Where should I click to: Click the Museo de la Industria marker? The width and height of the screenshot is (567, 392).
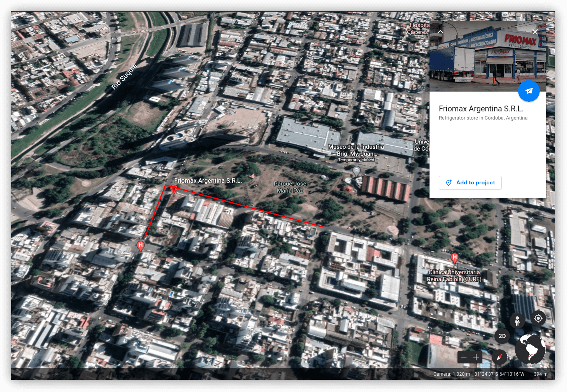pyautogui.click(x=356, y=171)
